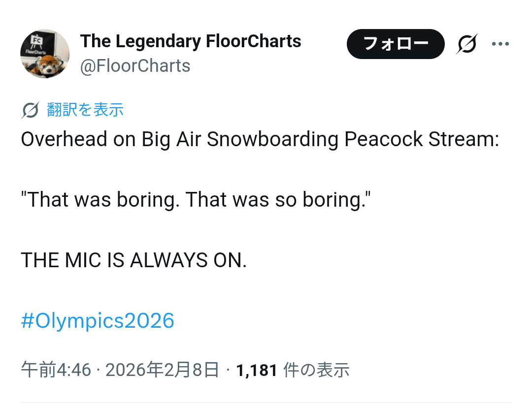Viewport: 532px width, 405px height.
Task: Open the FloorCharts profile avatar
Action: pos(45,54)
